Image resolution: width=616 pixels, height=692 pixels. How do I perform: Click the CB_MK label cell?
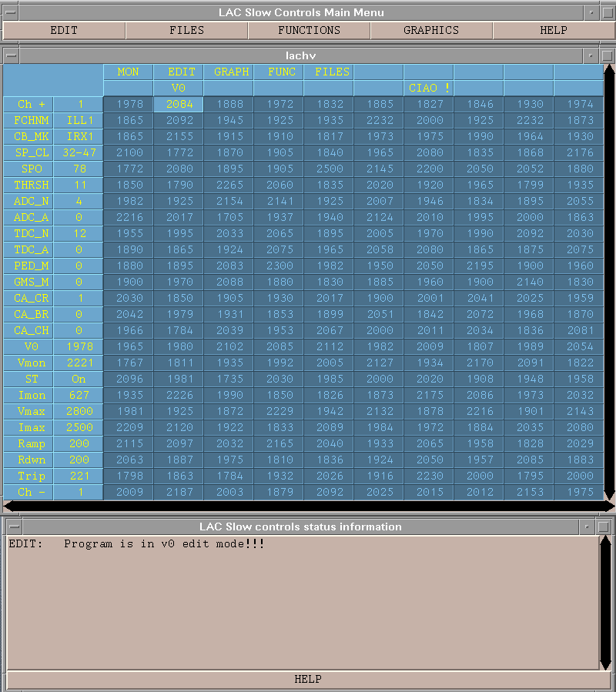(x=28, y=137)
